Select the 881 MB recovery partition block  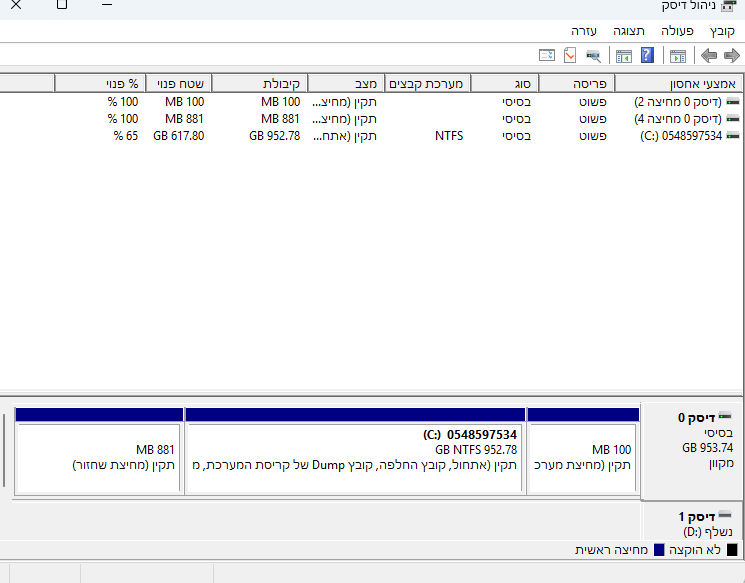[99, 457]
